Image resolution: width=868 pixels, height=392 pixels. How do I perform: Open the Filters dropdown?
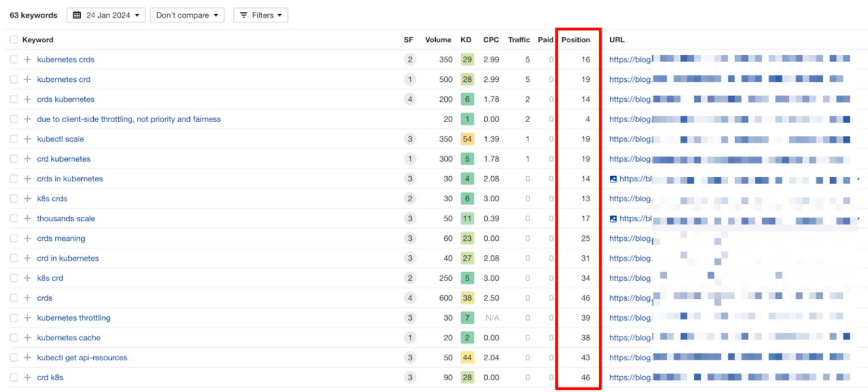pos(261,15)
